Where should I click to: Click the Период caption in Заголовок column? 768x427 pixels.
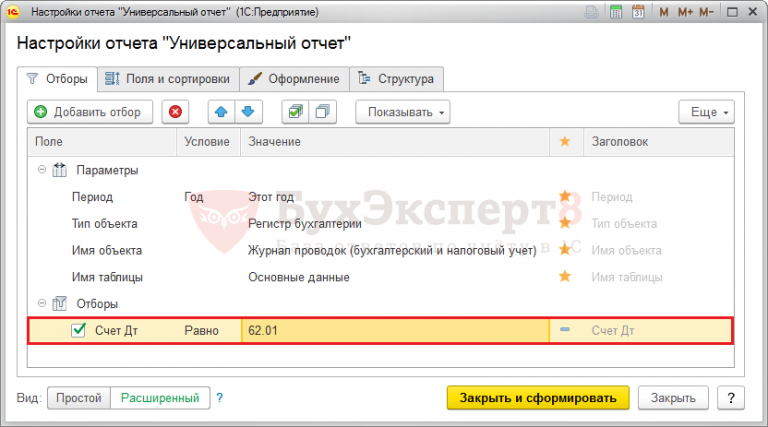pos(612,197)
